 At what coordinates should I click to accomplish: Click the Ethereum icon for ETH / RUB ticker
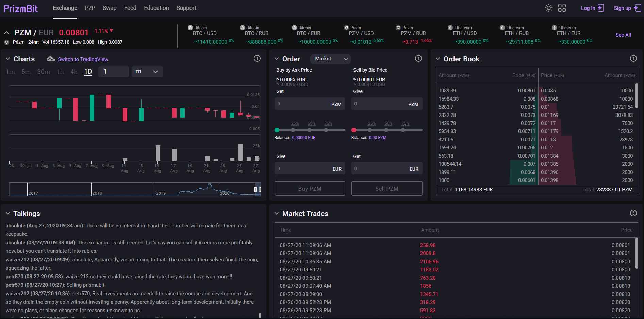502,28
